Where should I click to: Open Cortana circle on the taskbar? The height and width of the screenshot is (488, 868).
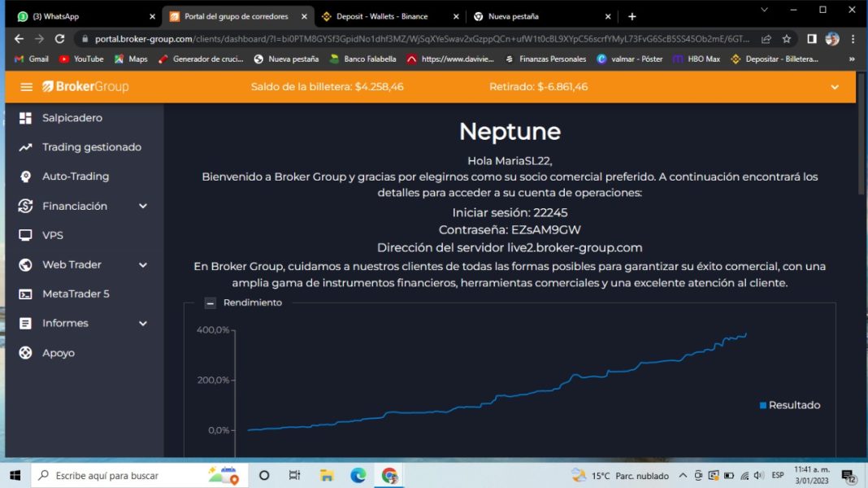[264, 475]
